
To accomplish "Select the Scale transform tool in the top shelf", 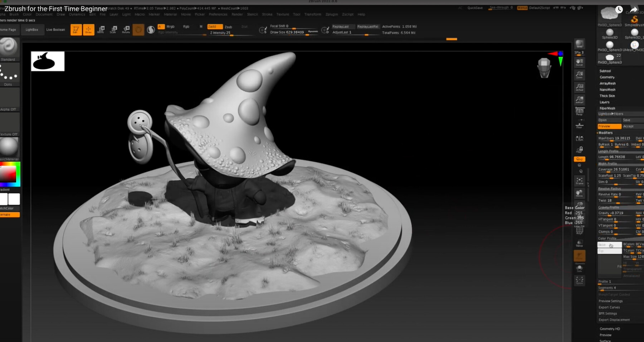I will point(113,30).
